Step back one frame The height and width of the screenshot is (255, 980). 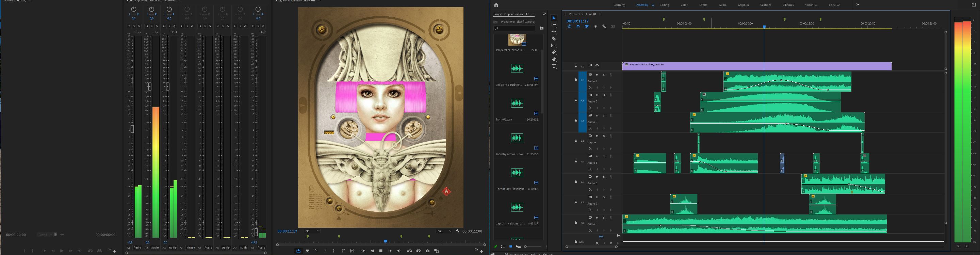pyautogui.click(x=373, y=251)
